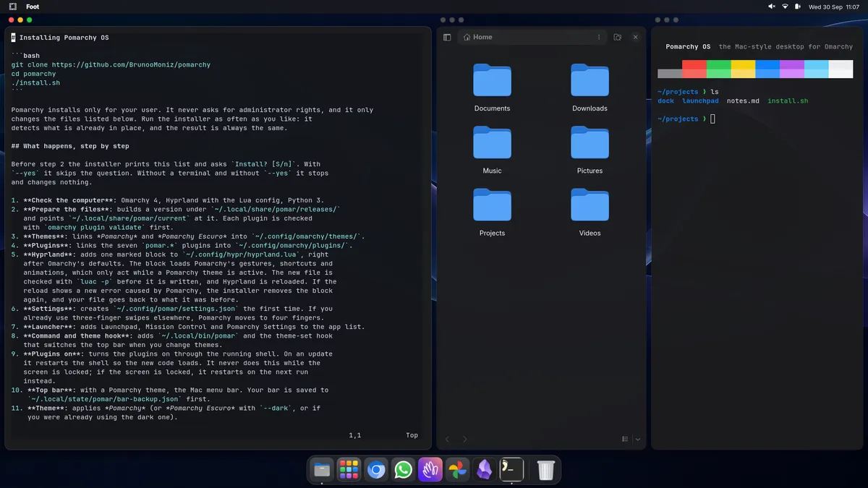Open the Files app in the dock
The width and height of the screenshot is (868, 488).
click(322, 470)
